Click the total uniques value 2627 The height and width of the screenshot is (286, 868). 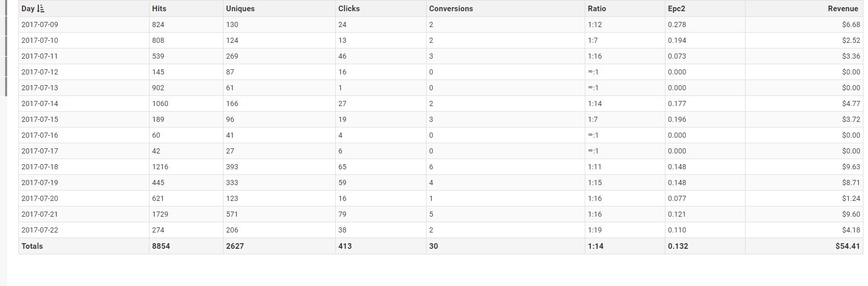pos(235,246)
